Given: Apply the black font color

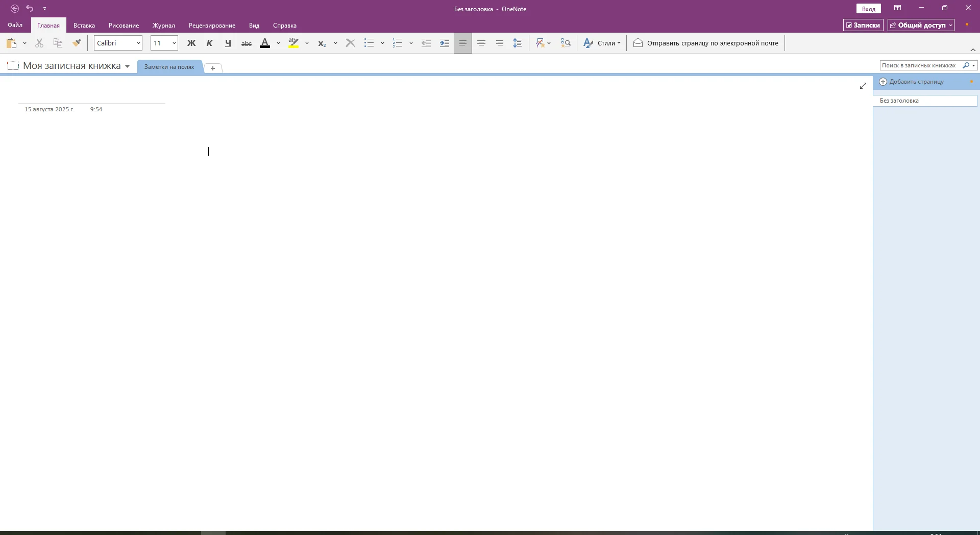Looking at the screenshot, I should (x=265, y=43).
